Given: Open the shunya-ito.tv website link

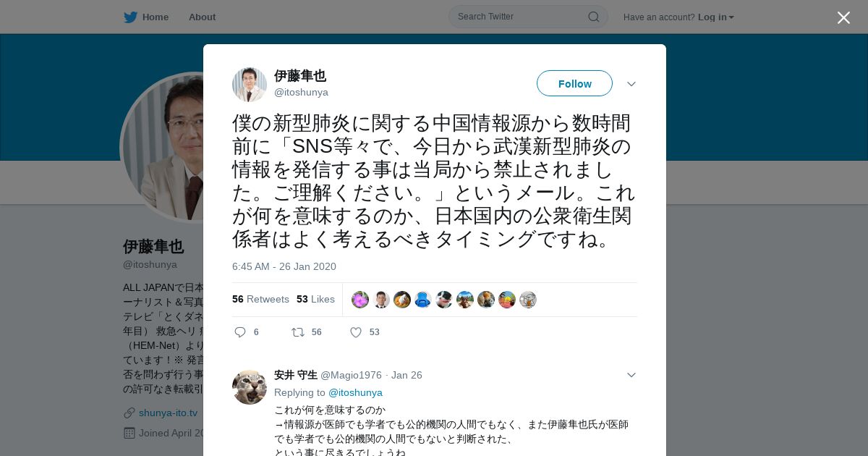Looking at the screenshot, I should pyautogui.click(x=168, y=413).
